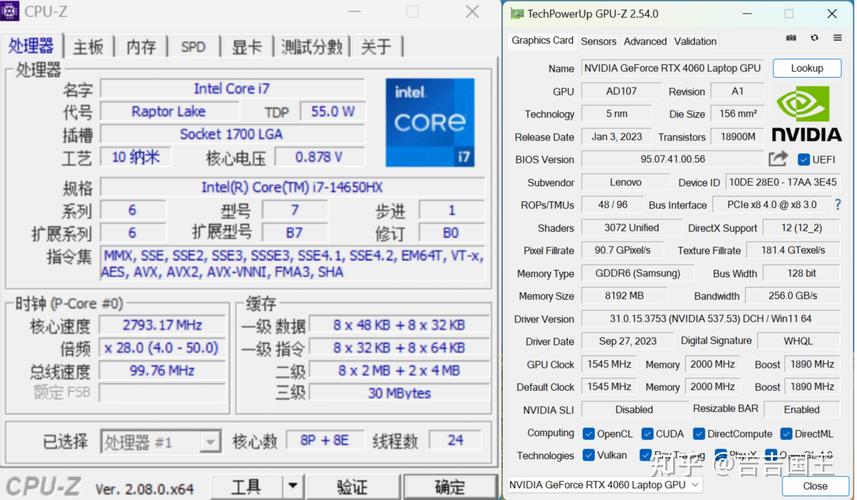This screenshot has width=857, height=500.
Task: Click the Intel Core i7 logo
Action: 430,122
